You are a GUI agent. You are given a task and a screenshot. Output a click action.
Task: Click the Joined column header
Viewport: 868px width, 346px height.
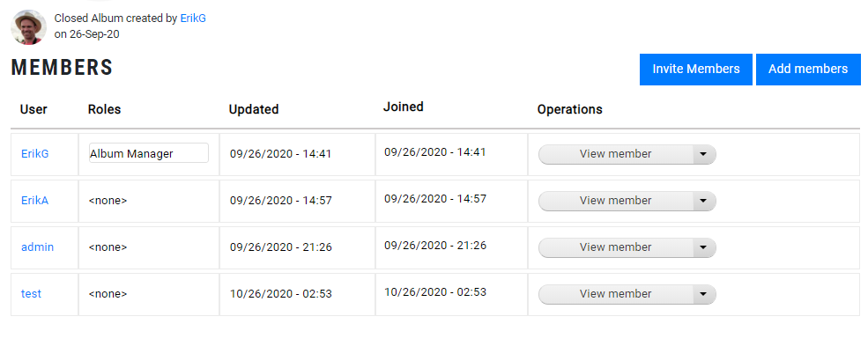coord(403,107)
